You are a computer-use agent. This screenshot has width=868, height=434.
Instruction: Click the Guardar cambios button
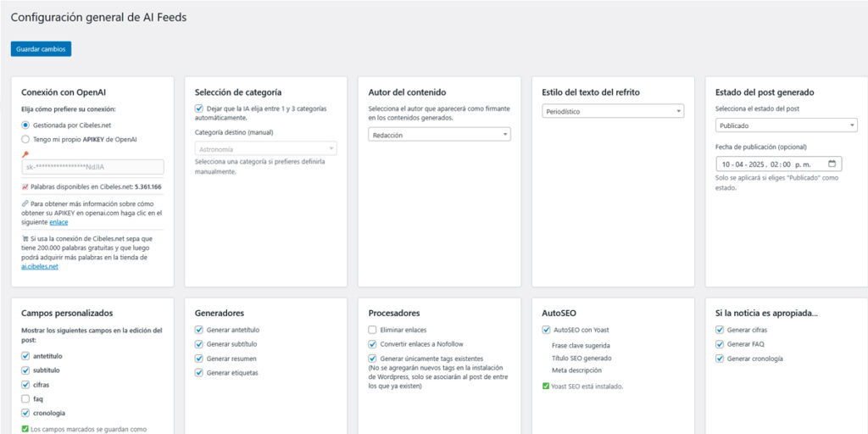[x=41, y=49]
